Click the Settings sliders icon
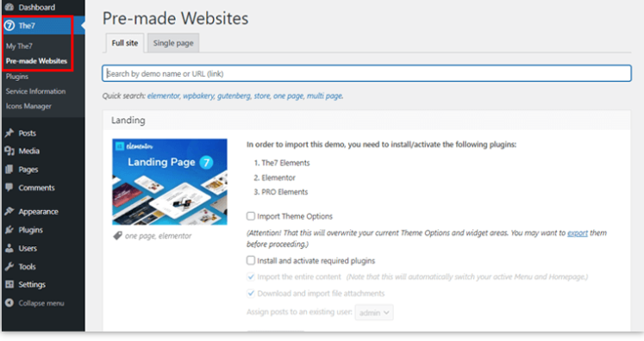644x341 pixels. pos(9,284)
